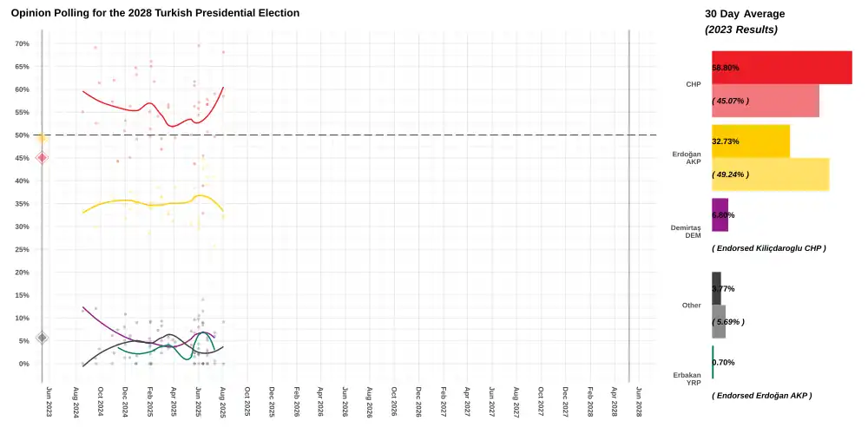Click the gray diamond marker near 5%
Screen dimensions: 868x434
tap(42, 337)
